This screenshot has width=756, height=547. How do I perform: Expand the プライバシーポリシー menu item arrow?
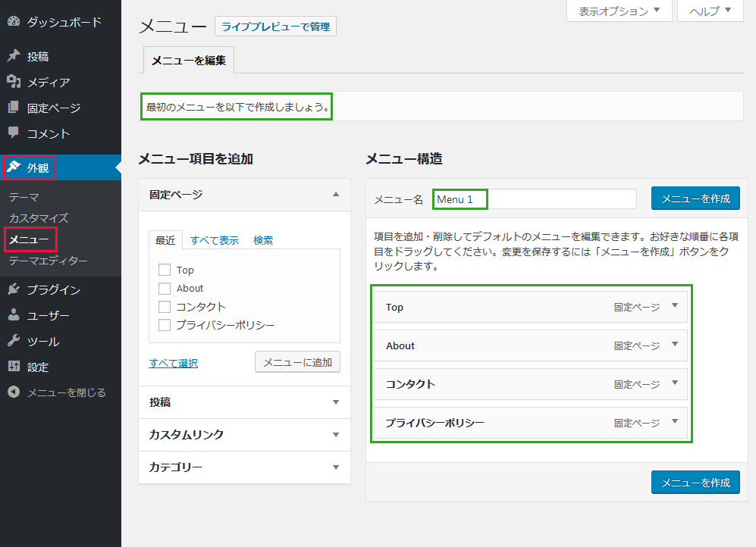675,421
